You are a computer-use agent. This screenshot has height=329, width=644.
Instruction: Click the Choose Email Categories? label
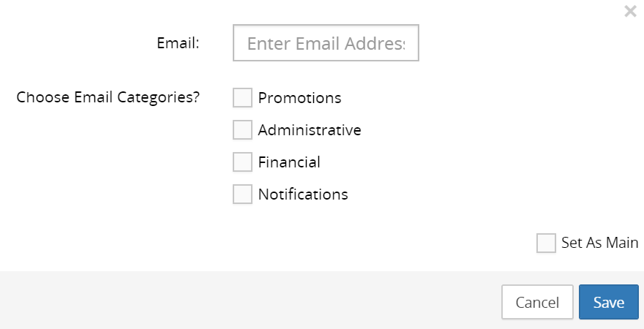(108, 97)
